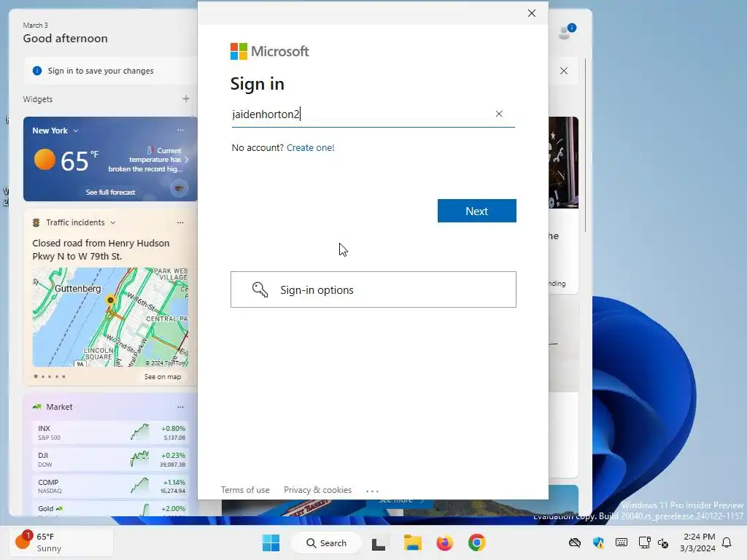This screenshot has height=560, width=747.
Task: Open the touch keyboard tray icon
Action: [622, 542]
